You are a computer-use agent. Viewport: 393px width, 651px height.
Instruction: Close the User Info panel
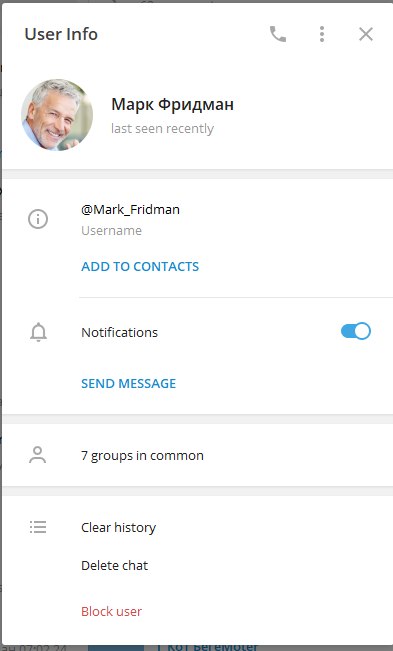pyautogui.click(x=366, y=34)
